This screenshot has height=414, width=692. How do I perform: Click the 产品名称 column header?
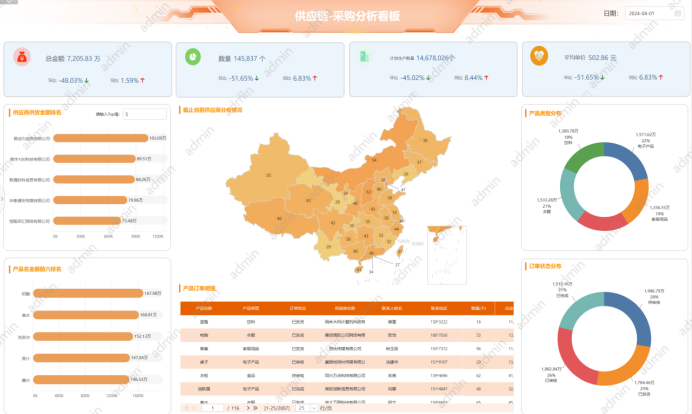tap(203, 308)
